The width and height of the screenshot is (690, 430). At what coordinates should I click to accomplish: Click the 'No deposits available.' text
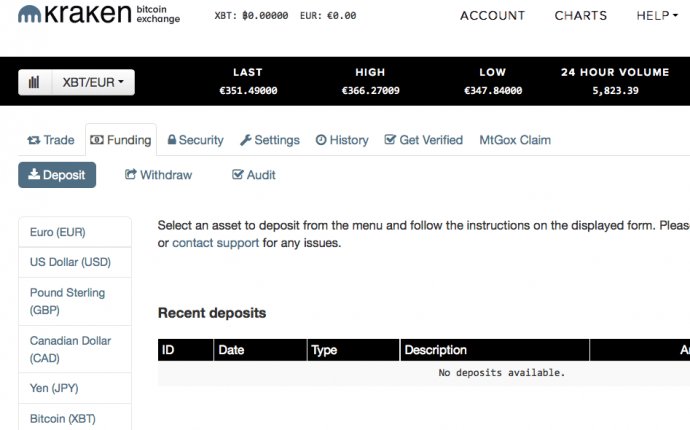click(x=502, y=373)
